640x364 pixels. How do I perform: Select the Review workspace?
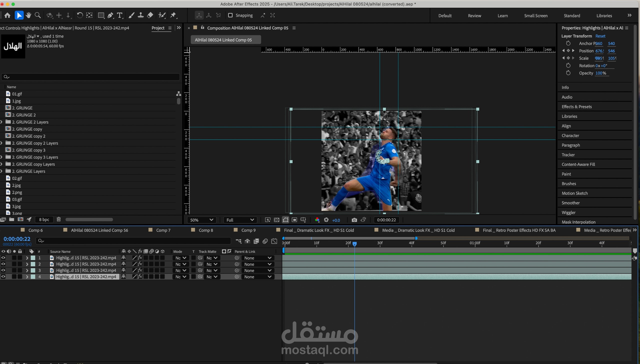click(x=474, y=16)
